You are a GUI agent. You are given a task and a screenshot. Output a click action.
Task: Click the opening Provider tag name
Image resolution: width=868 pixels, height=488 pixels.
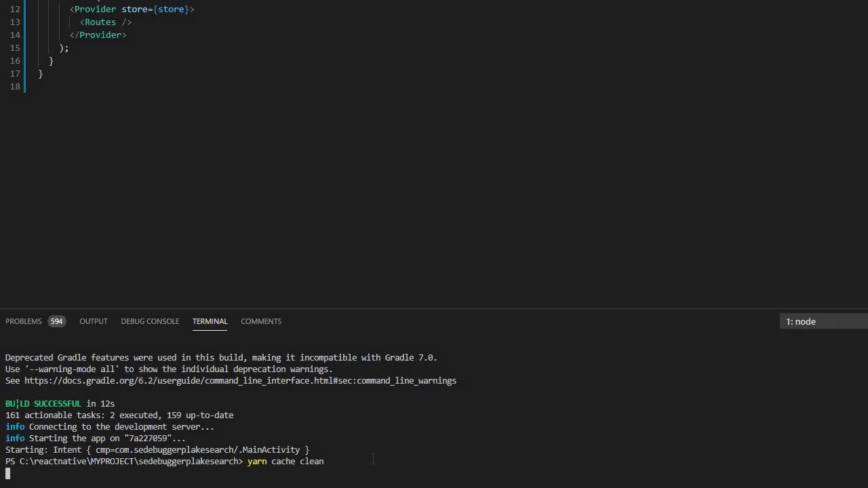pyautogui.click(x=95, y=9)
